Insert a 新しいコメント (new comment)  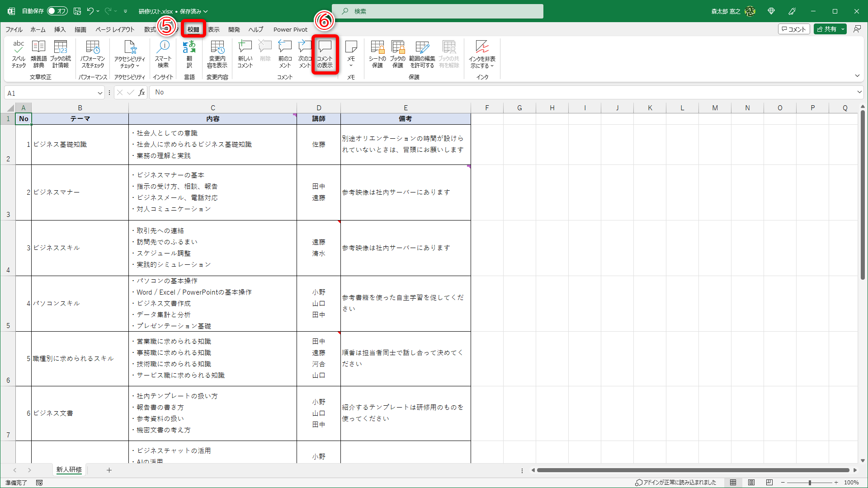point(245,54)
